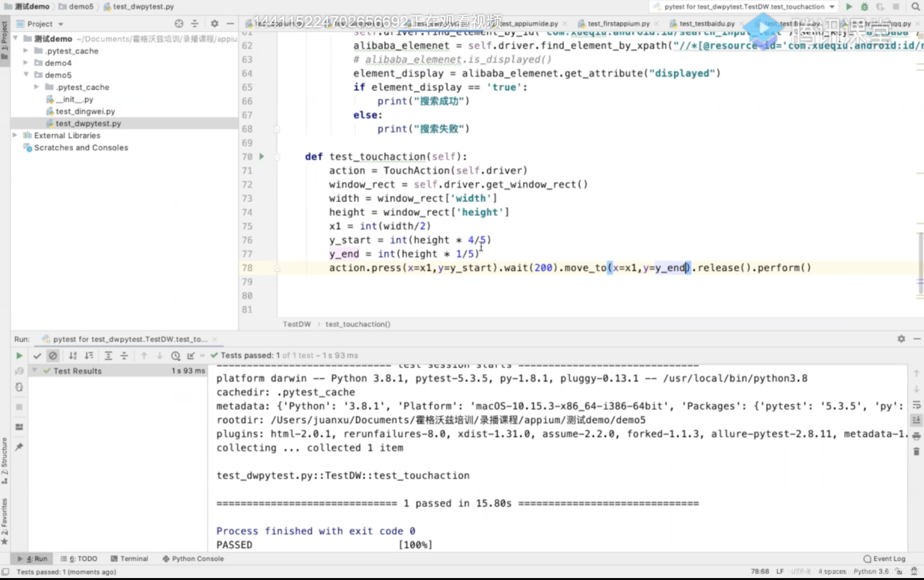Open the Python Console tab

[193, 559]
